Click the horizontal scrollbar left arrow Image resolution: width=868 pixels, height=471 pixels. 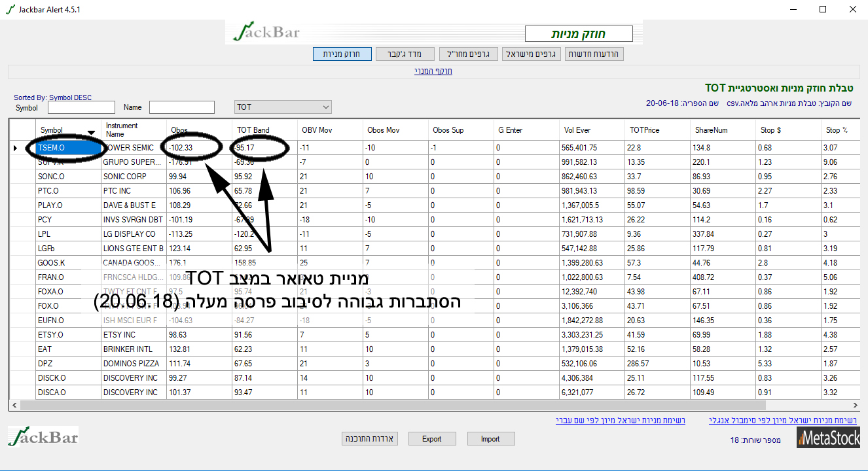pyautogui.click(x=14, y=406)
